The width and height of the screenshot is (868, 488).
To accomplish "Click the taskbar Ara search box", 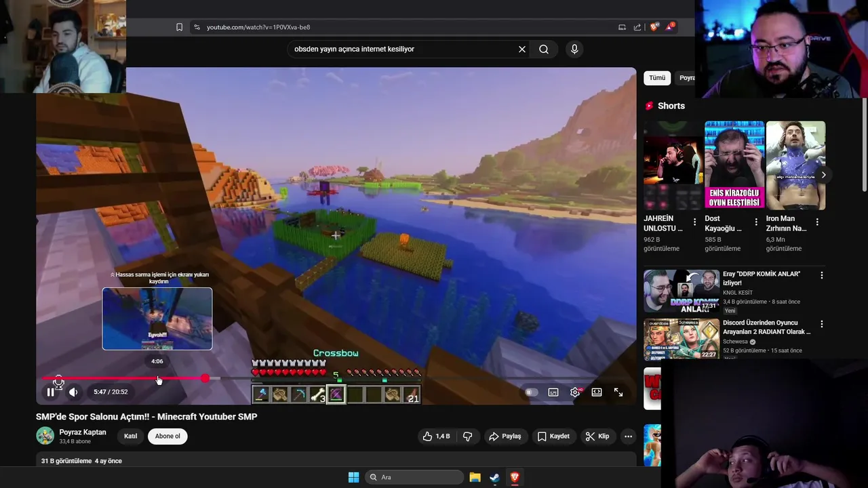I will pyautogui.click(x=414, y=477).
